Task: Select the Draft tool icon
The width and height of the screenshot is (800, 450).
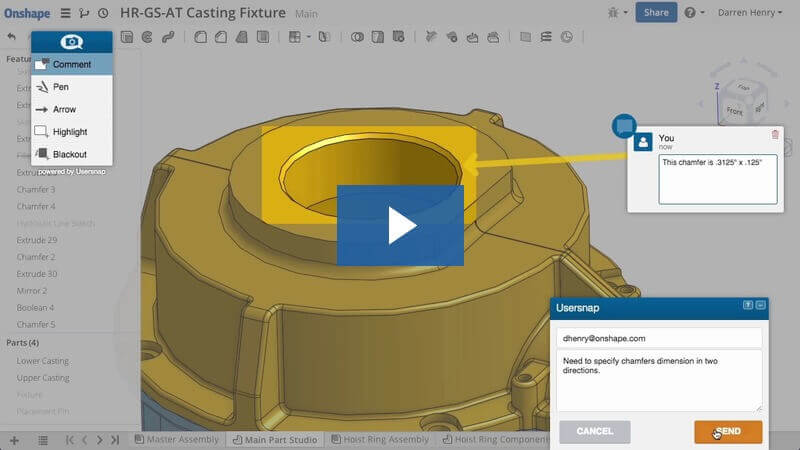Action: click(x=242, y=37)
